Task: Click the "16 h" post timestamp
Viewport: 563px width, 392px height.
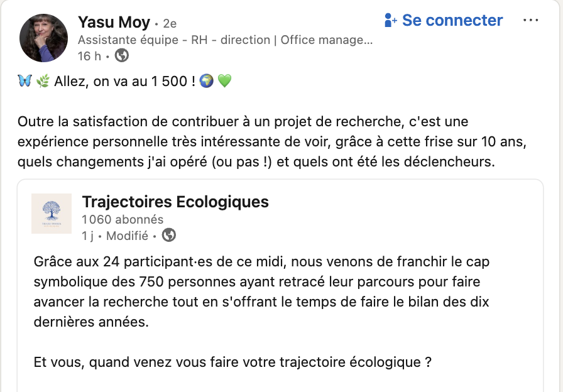Action: click(x=89, y=56)
